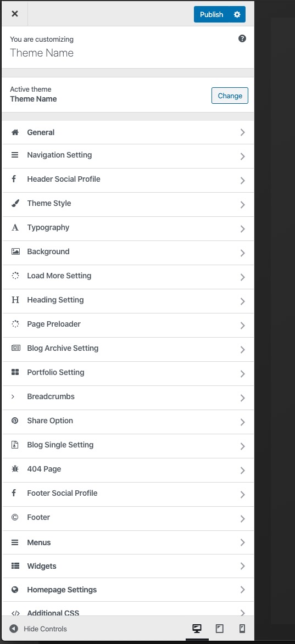
Task: Expand the Typography section chevron
Action: click(242, 229)
